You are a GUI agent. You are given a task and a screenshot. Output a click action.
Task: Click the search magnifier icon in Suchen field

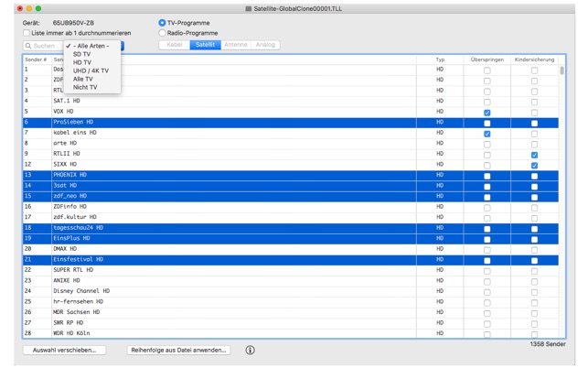(x=28, y=46)
